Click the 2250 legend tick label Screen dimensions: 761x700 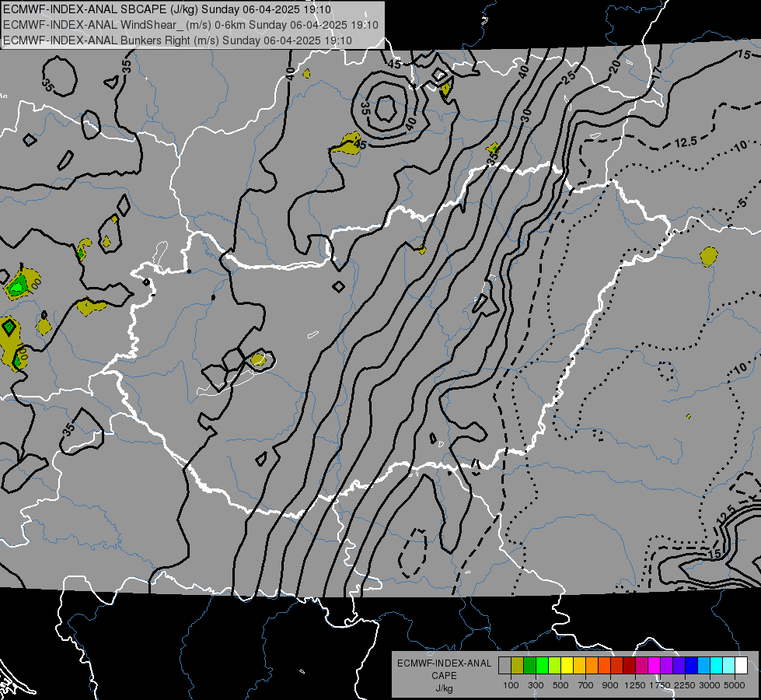(x=685, y=685)
